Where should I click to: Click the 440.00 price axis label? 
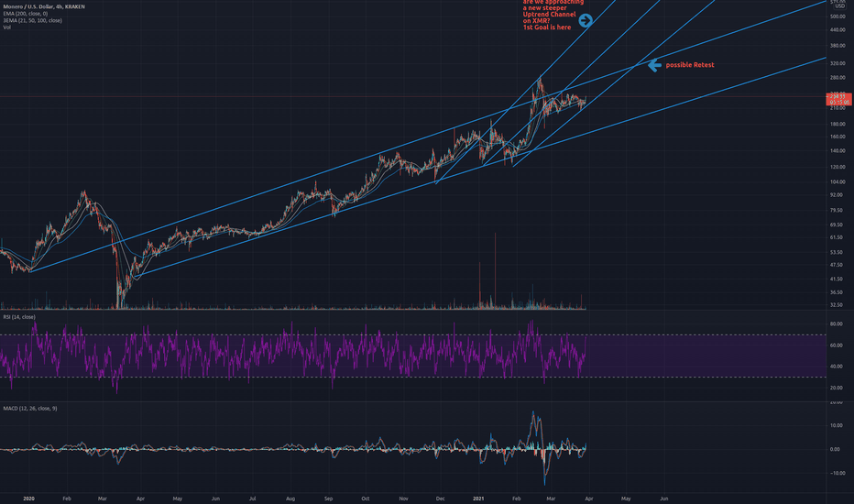[838, 30]
